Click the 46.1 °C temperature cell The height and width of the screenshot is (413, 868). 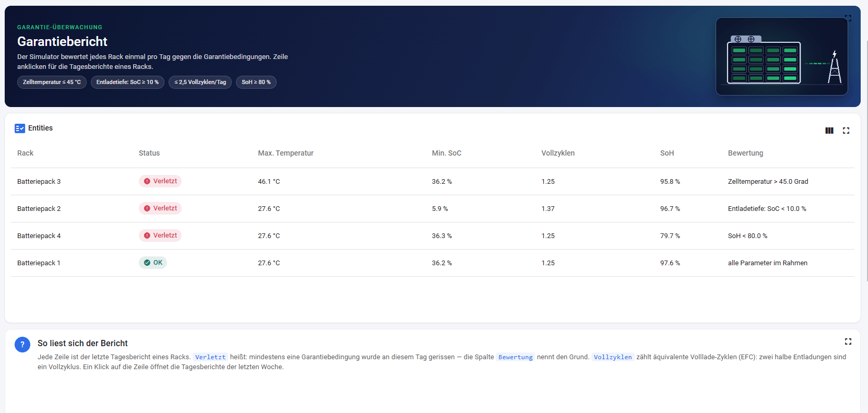click(269, 182)
